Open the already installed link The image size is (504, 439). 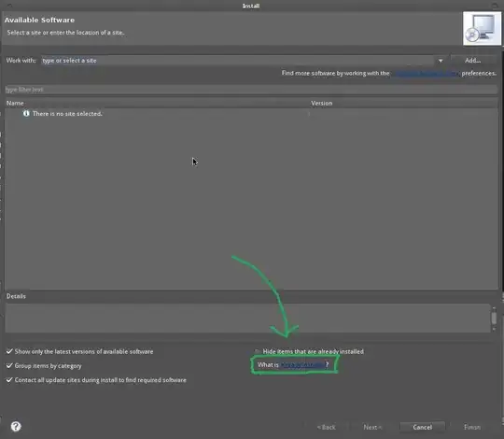point(302,364)
